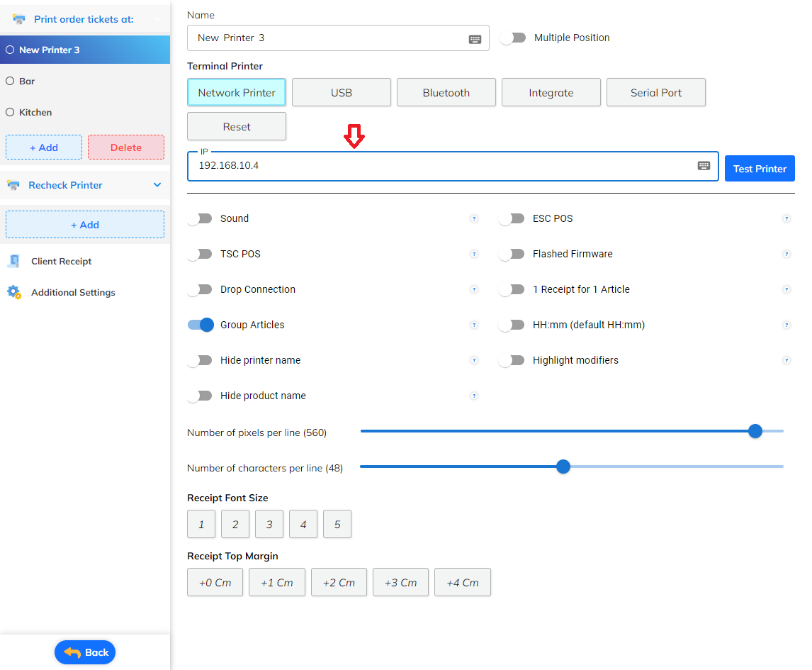Click the Reset button
The image size is (812, 670).
coord(237,126)
